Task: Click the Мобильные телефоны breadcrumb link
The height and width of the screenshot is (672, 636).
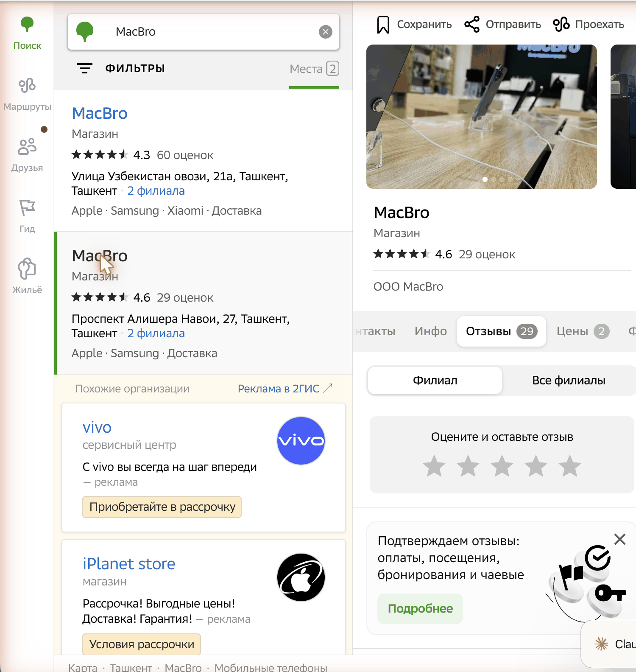Action: coord(271,668)
